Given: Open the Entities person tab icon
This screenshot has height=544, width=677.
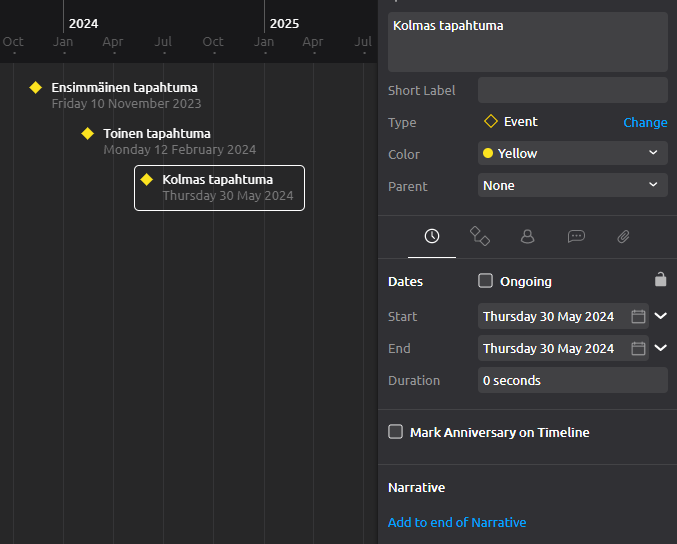Looking at the screenshot, I should pos(527,236).
